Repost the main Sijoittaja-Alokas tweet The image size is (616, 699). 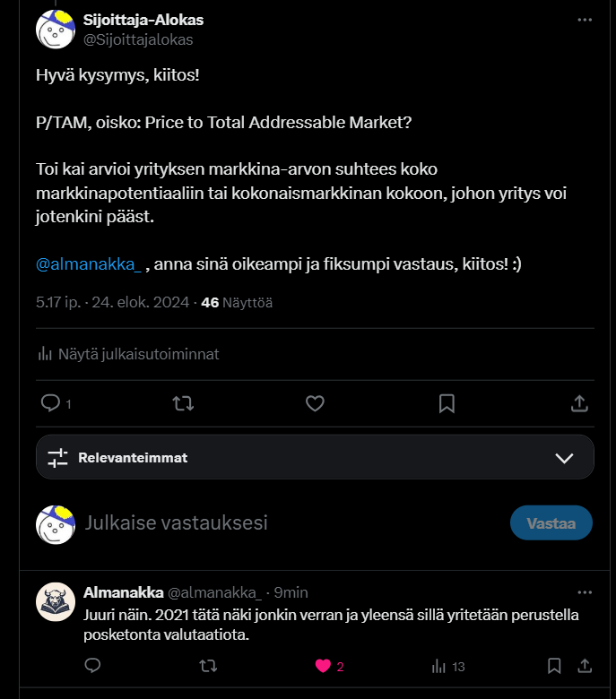pyautogui.click(x=183, y=404)
